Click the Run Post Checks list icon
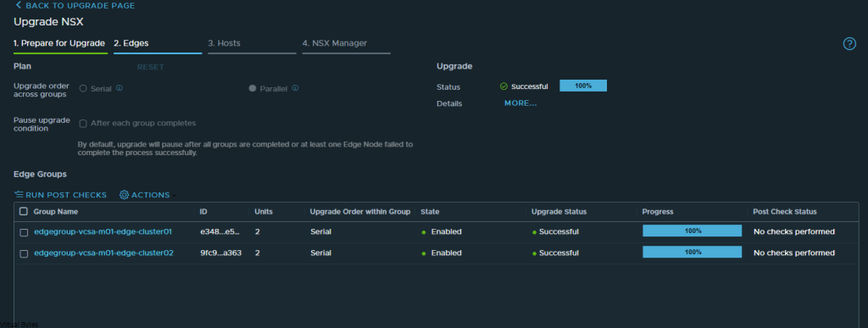The height and width of the screenshot is (328, 868). click(x=19, y=195)
